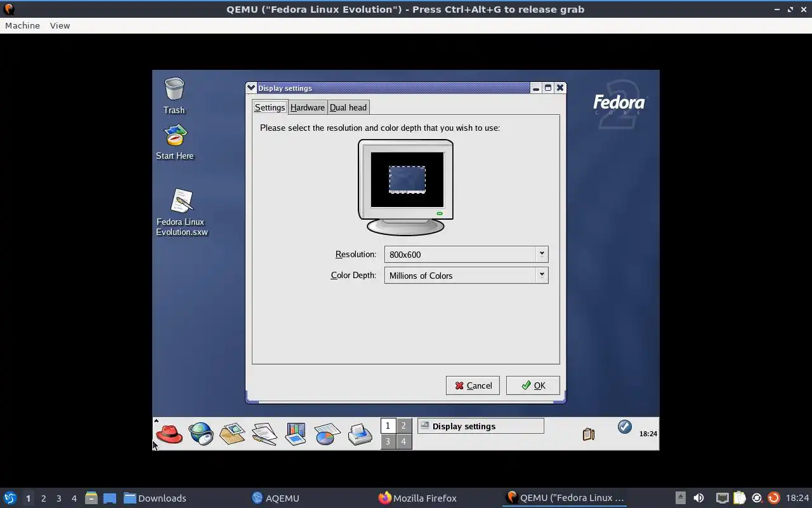This screenshot has height=508, width=812.
Task: Maximize the Display settings dialog
Action: [x=548, y=88]
